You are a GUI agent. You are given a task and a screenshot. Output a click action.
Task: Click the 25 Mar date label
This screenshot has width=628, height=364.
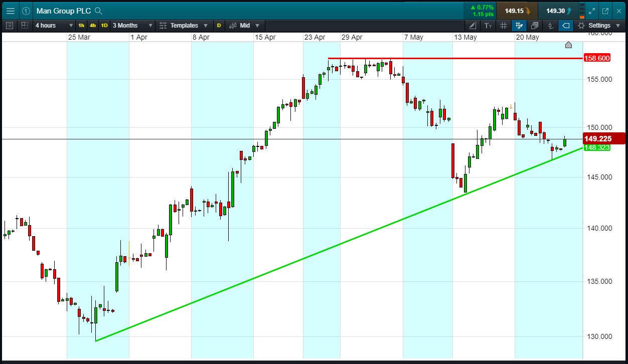[x=79, y=37]
